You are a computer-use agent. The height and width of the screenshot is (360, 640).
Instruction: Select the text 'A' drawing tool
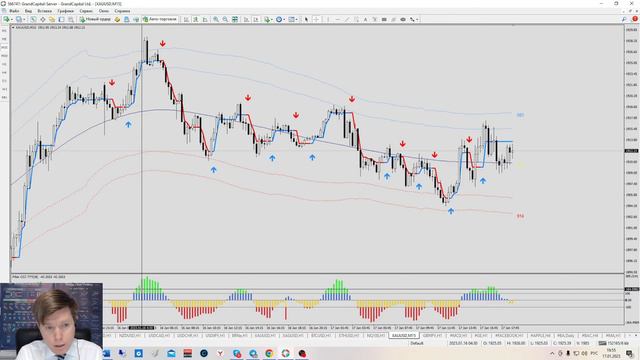[x=365, y=19]
